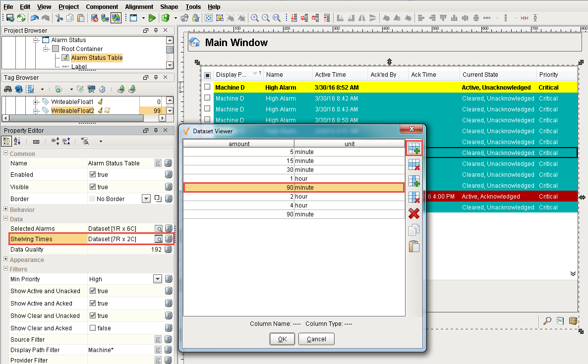Click the Add Column icon in Dataset Viewer
This screenshot has height=364, width=588.
tap(414, 181)
